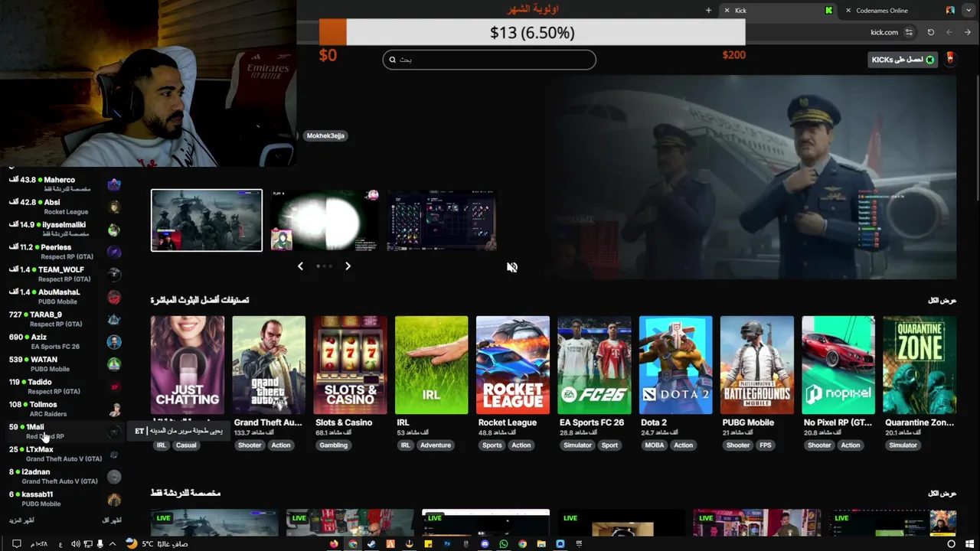Screen dimensions: 980x551
Task: Click the kick.com address bar
Action: pos(831,32)
